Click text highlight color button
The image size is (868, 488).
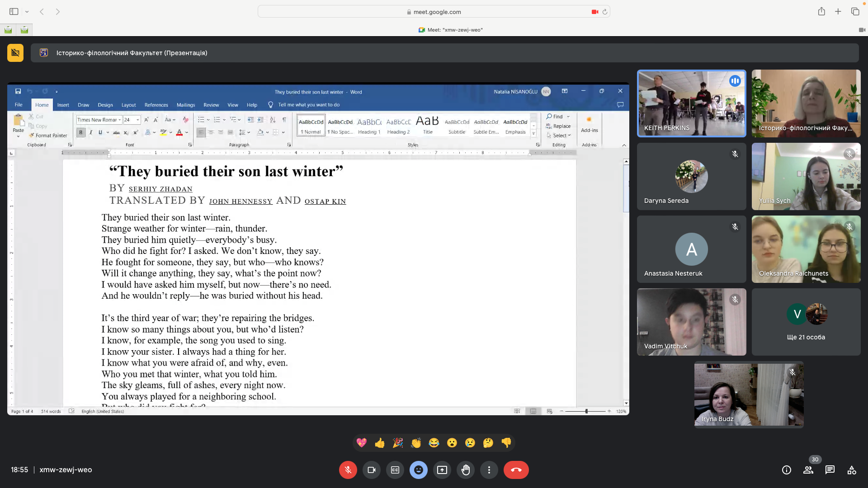[163, 132]
